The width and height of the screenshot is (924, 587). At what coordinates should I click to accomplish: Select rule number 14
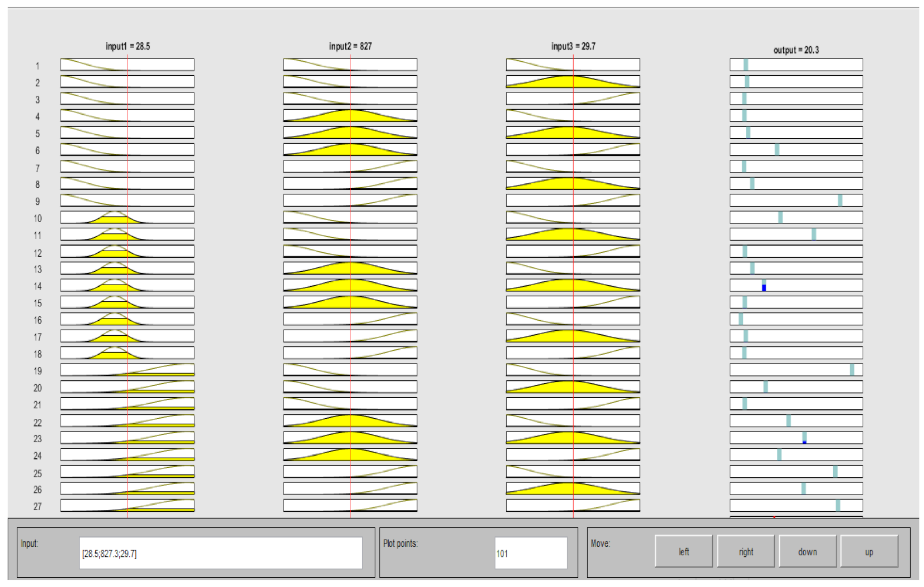(38, 286)
